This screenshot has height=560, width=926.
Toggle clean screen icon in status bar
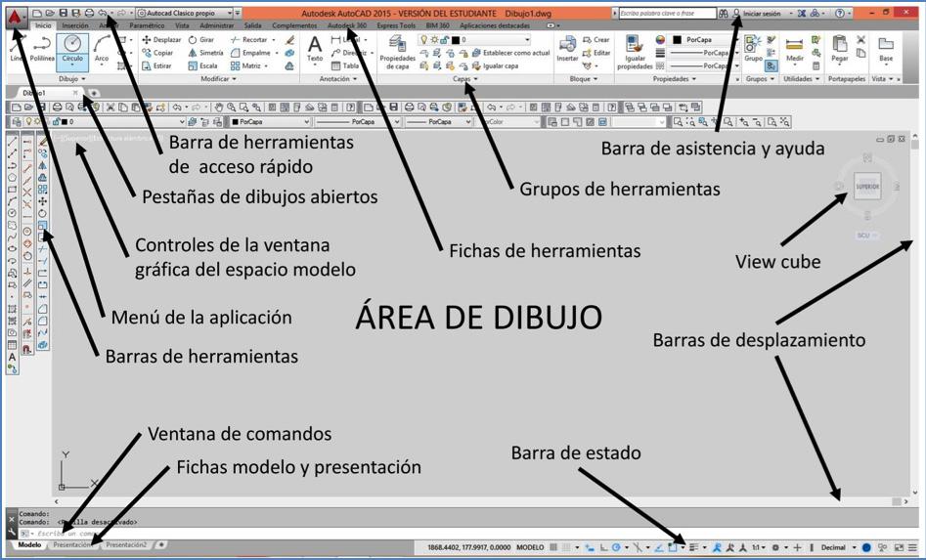pyautogui.click(x=900, y=547)
